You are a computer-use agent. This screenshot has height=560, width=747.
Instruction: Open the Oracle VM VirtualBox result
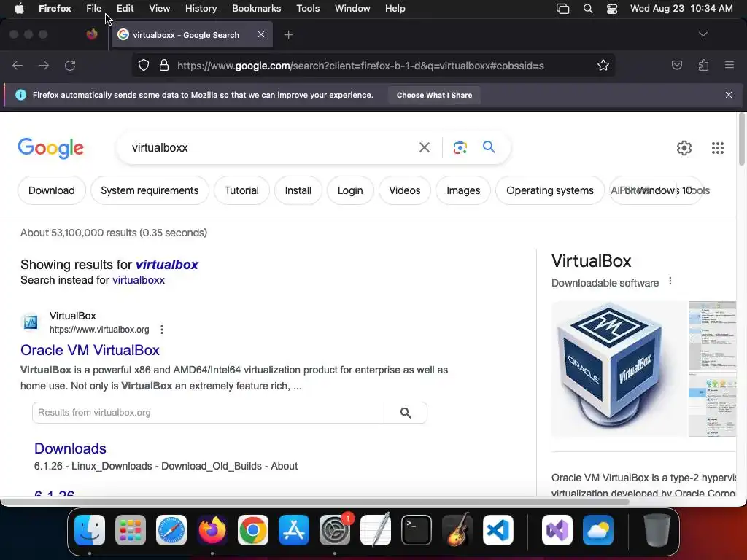[x=90, y=350]
